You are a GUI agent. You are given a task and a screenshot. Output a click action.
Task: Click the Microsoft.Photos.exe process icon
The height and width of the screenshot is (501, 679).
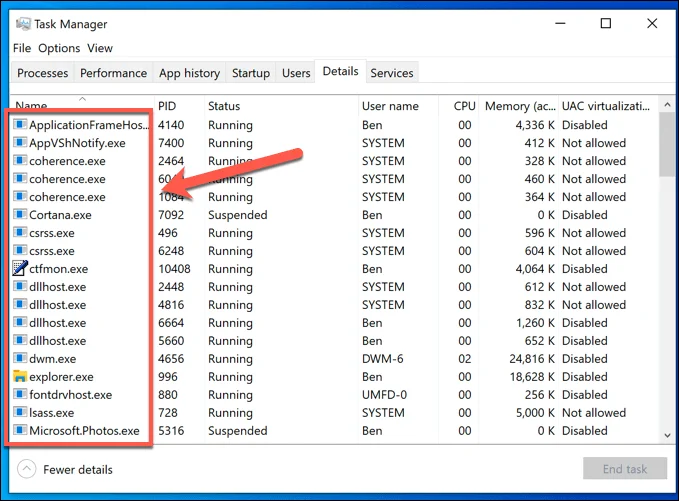click(x=20, y=430)
